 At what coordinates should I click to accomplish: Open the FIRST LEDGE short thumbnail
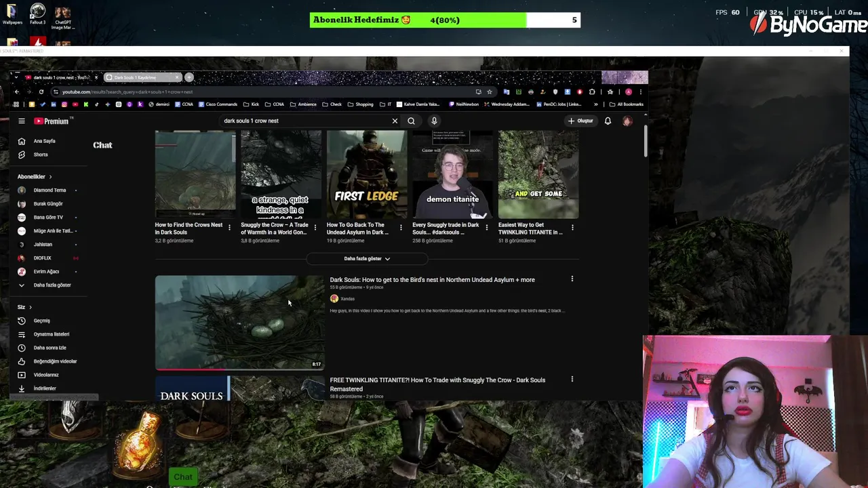(366, 175)
